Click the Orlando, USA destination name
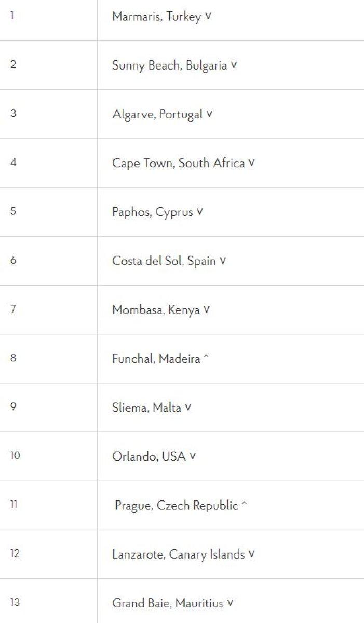 tap(149, 456)
